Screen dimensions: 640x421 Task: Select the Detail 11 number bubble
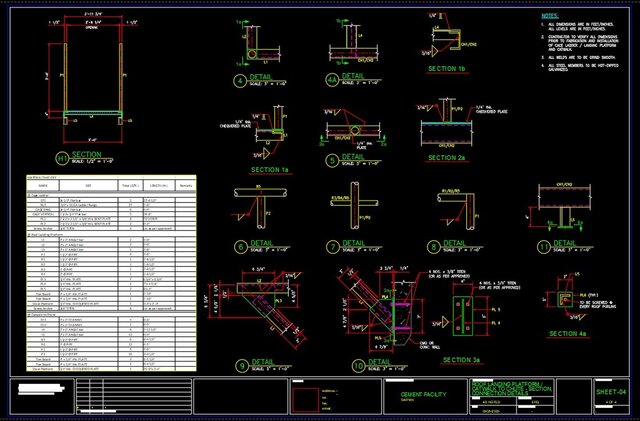tap(544, 247)
